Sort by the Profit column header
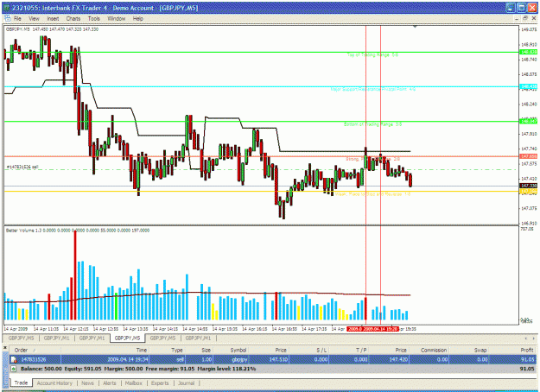540x392 pixels. tap(511, 350)
